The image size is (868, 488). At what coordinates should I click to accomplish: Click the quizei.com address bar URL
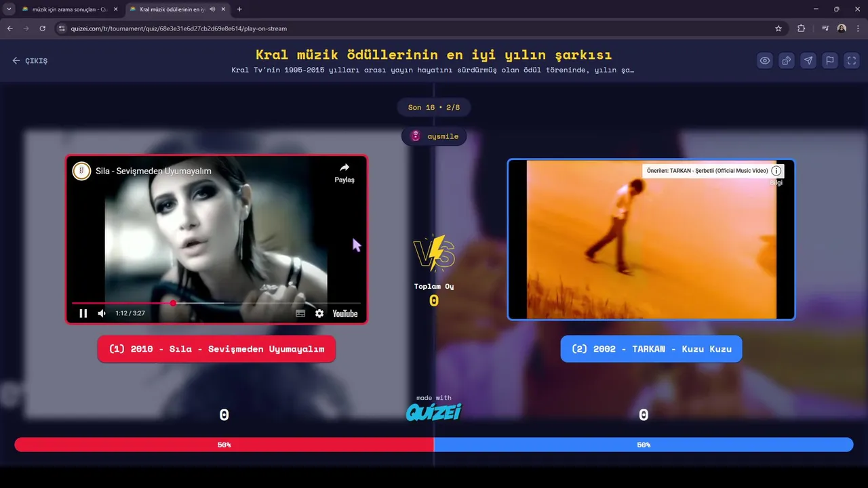(179, 28)
